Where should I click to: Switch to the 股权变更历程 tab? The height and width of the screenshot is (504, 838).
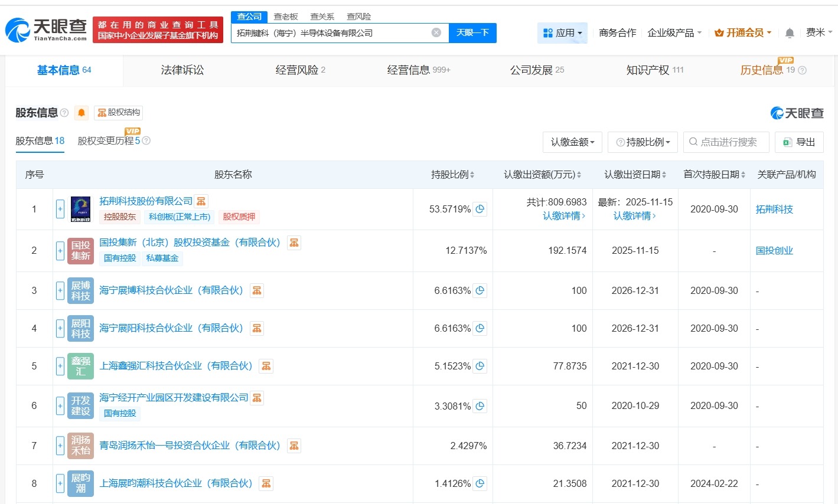[x=105, y=140]
